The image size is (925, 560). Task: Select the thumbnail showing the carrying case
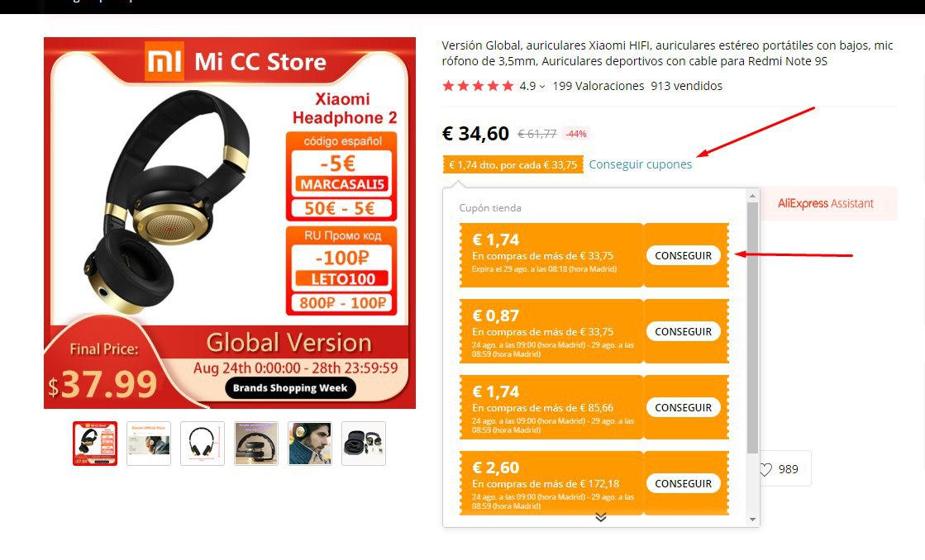364,444
